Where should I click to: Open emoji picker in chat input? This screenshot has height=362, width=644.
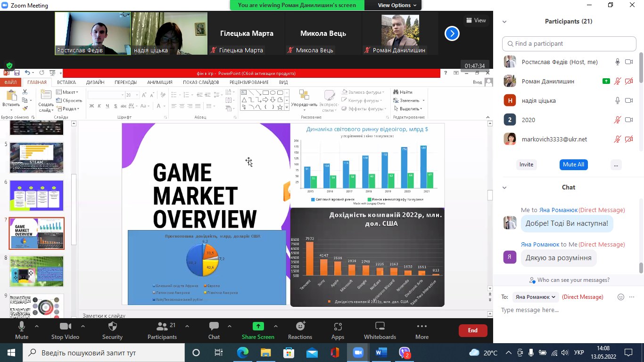(x=621, y=297)
